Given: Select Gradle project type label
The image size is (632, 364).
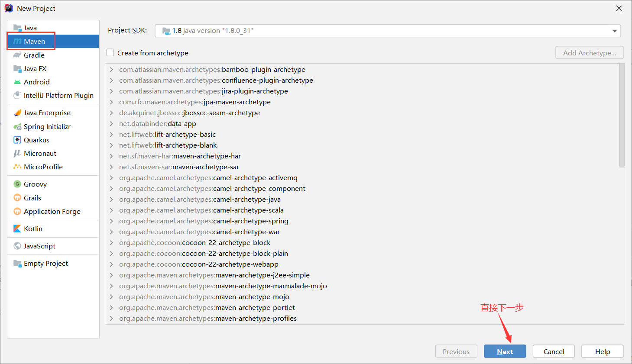Looking at the screenshot, I should point(34,55).
